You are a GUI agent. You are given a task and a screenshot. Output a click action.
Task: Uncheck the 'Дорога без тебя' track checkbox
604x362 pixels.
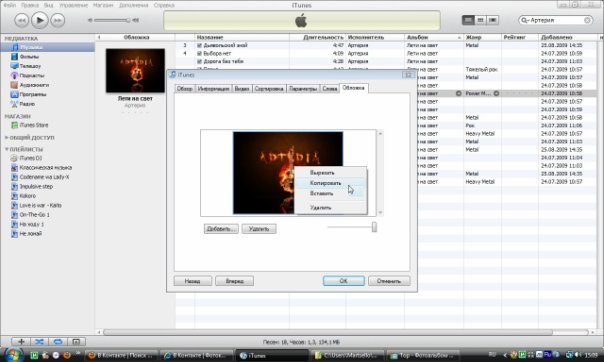200,62
